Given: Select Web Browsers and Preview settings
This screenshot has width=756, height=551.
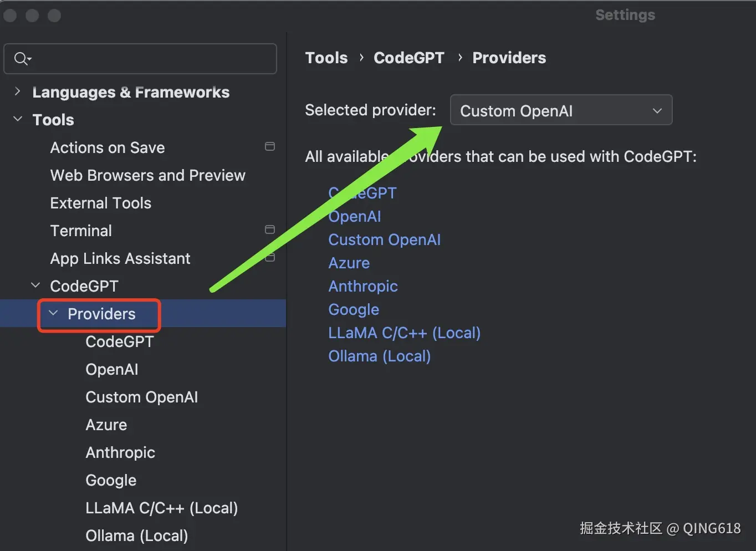Looking at the screenshot, I should click(x=147, y=176).
